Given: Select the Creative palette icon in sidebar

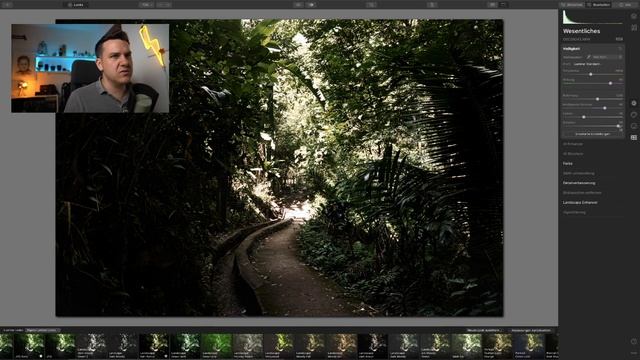Looking at the screenshot, I should click(x=634, y=115).
